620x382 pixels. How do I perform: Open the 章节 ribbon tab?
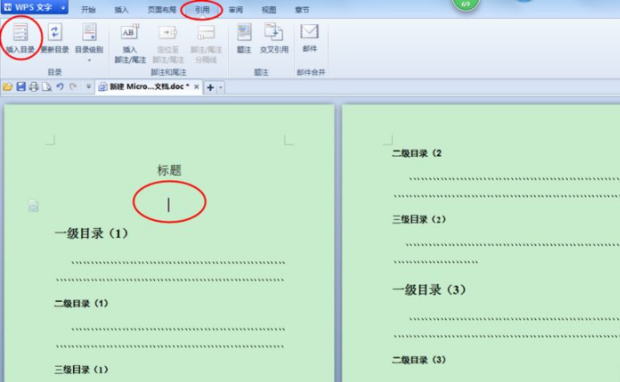302,9
